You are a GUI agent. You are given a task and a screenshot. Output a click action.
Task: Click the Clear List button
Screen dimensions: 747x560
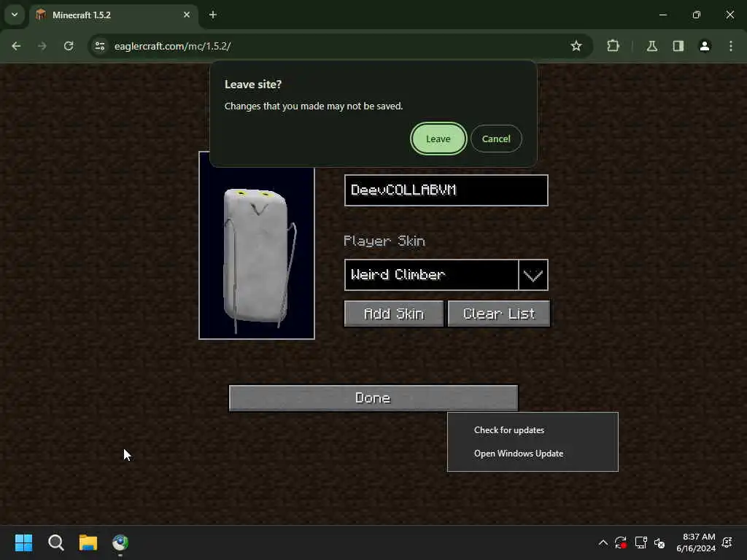click(499, 314)
